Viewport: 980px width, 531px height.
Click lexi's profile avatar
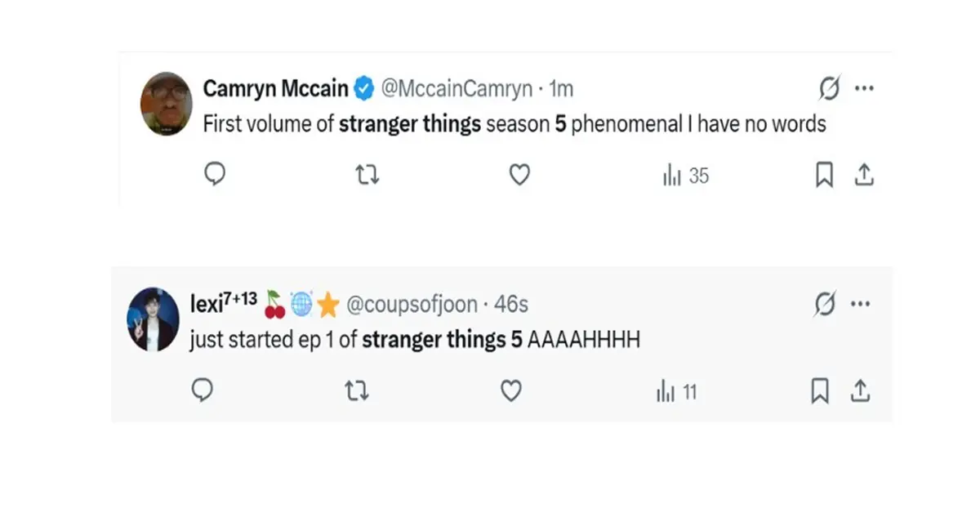(153, 319)
